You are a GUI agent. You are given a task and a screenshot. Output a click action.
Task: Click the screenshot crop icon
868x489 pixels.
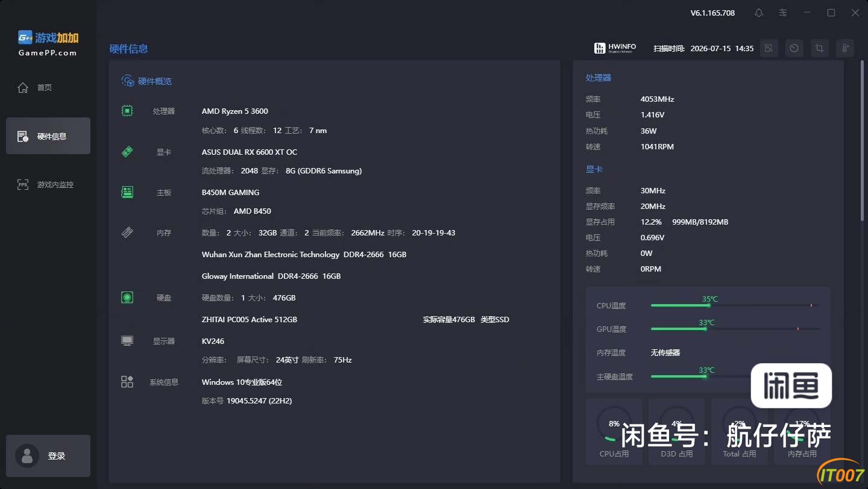[x=820, y=48]
